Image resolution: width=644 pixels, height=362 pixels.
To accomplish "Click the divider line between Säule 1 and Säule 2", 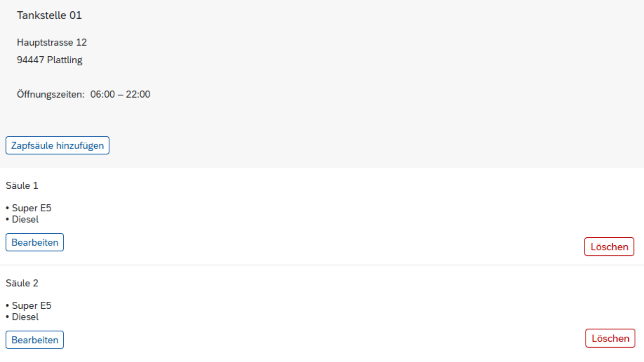I will [x=322, y=265].
